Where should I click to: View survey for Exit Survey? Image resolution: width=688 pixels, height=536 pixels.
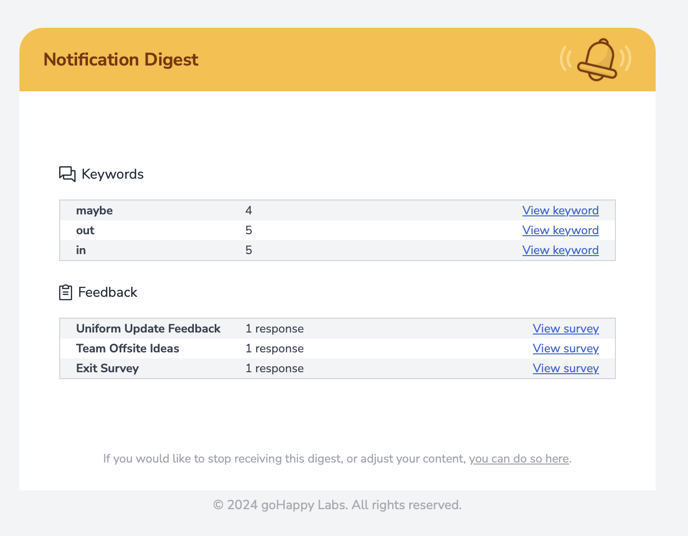click(x=566, y=368)
